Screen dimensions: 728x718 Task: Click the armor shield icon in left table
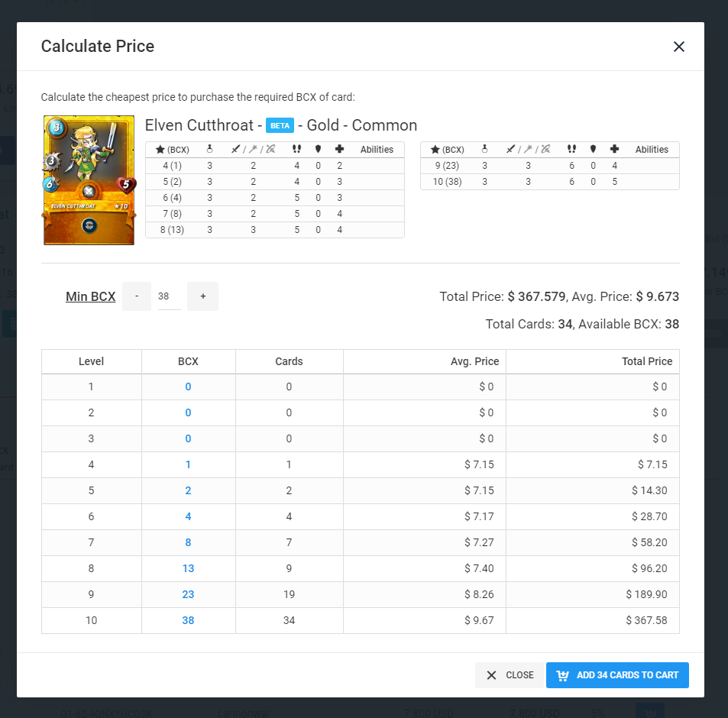click(318, 150)
